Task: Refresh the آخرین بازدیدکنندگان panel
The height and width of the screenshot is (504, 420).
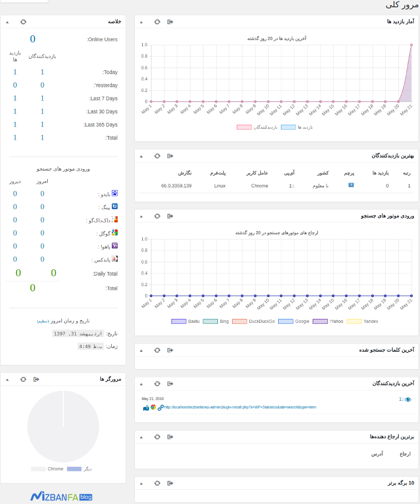Action: [157, 383]
